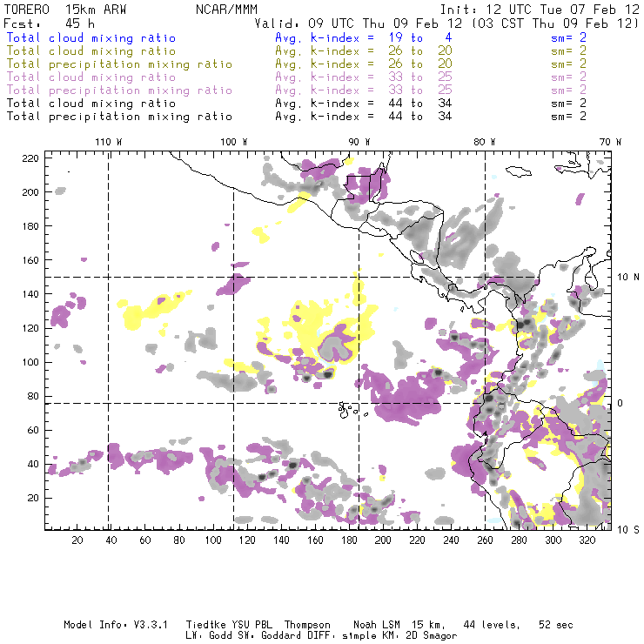Click y-axis grid label "220"
The image size is (644, 644).
coord(30,158)
